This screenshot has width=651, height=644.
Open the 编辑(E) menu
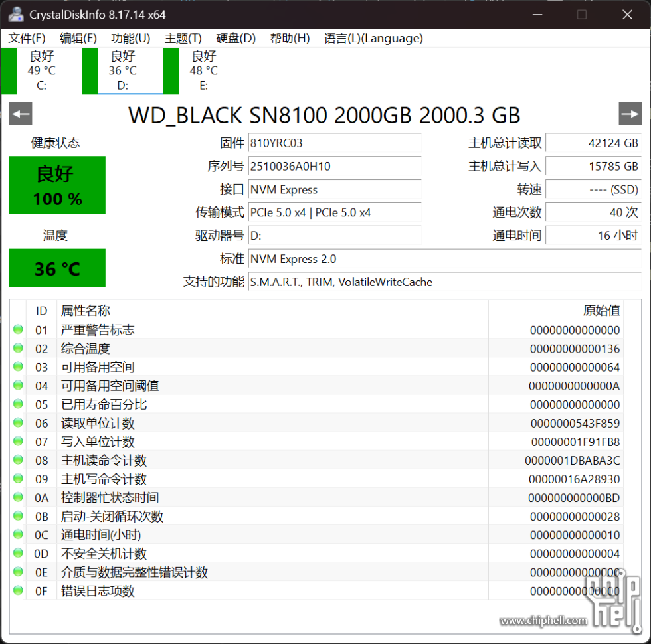click(78, 39)
